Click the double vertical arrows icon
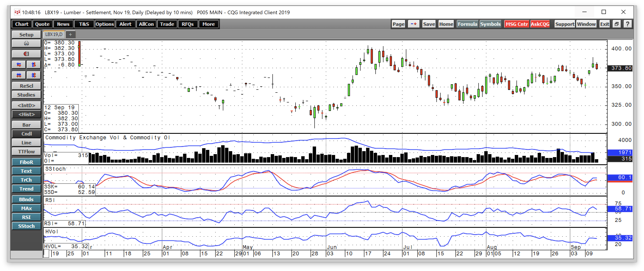This screenshot has height=271, width=644. click(x=33, y=75)
